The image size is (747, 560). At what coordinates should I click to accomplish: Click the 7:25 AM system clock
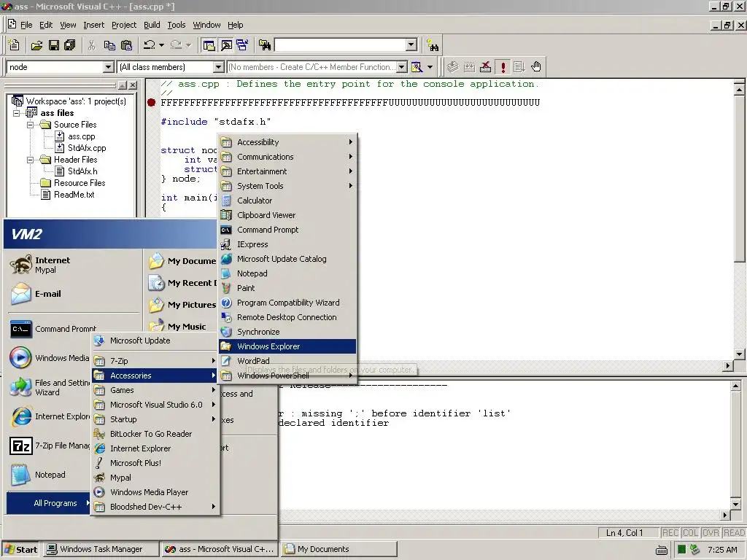point(722,550)
